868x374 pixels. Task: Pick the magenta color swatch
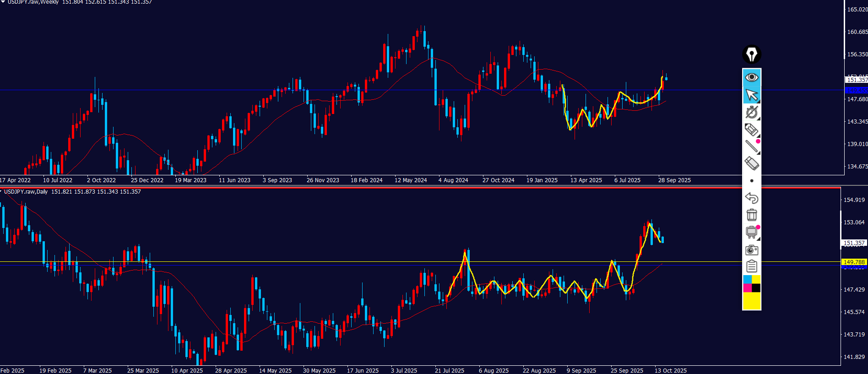pyautogui.click(x=747, y=288)
